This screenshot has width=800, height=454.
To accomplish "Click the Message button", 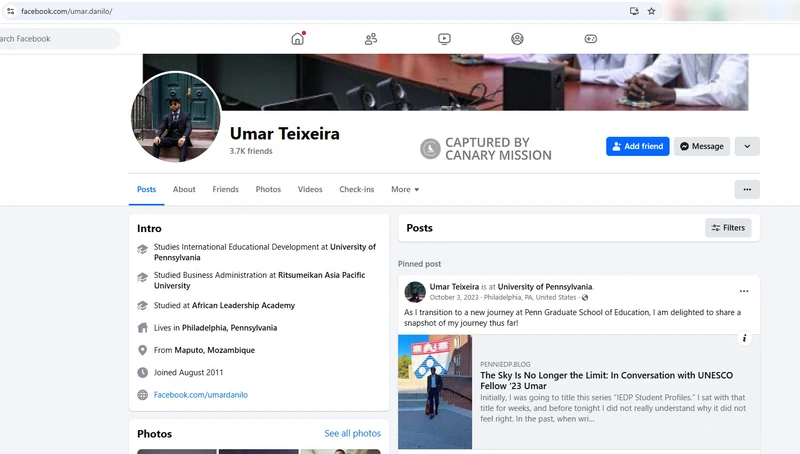I will (x=702, y=146).
